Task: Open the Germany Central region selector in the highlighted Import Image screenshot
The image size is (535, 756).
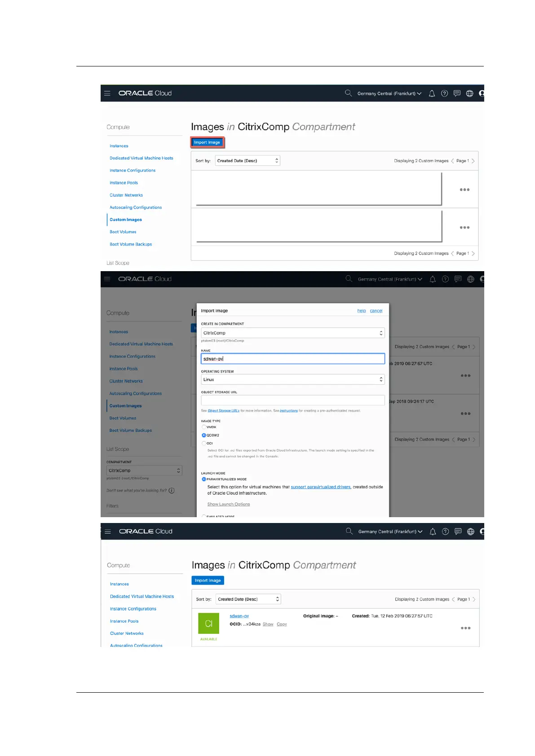Action: point(389,93)
